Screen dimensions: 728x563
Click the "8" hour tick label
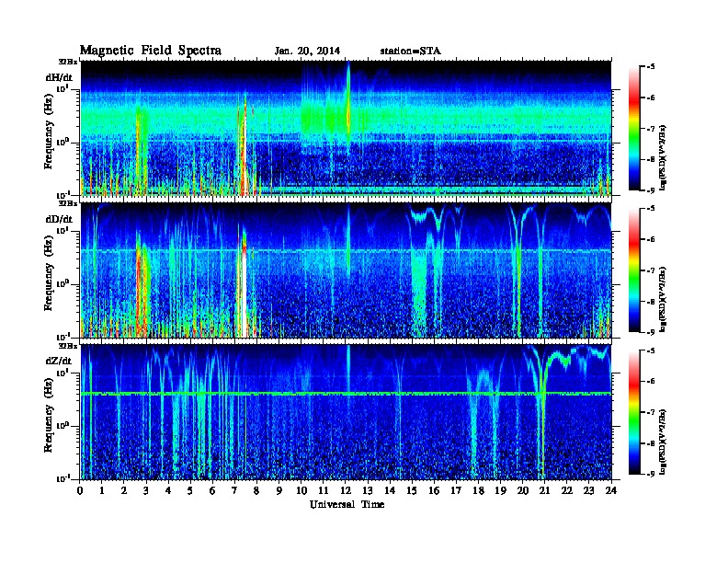256,491
